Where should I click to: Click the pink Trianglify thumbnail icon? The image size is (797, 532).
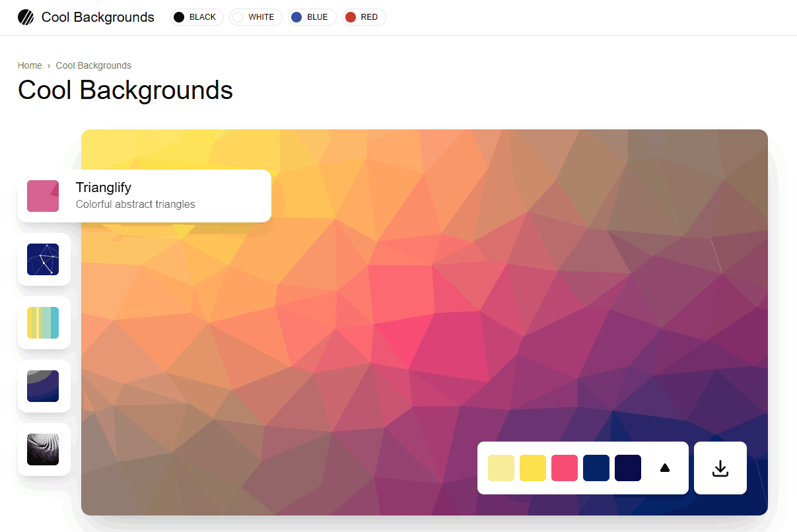click(43, 196)
